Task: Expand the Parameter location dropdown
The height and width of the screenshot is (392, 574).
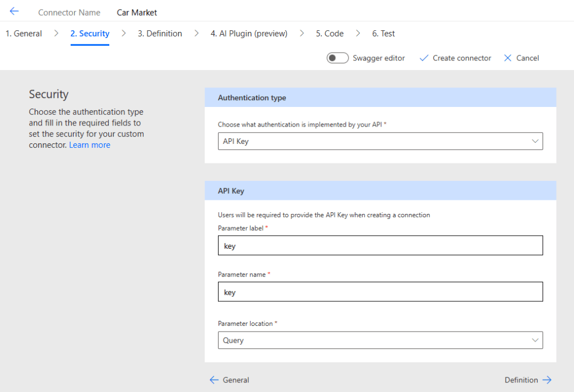Action: click(379, 340)
